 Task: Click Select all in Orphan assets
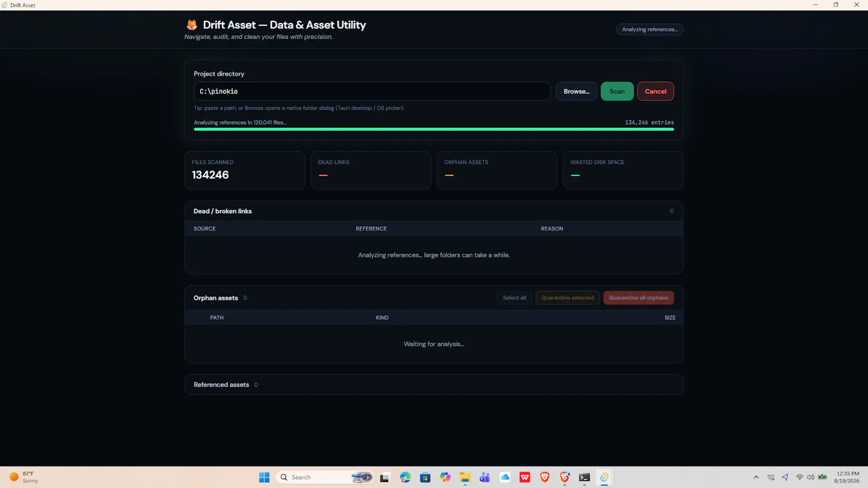pos(514,298)
